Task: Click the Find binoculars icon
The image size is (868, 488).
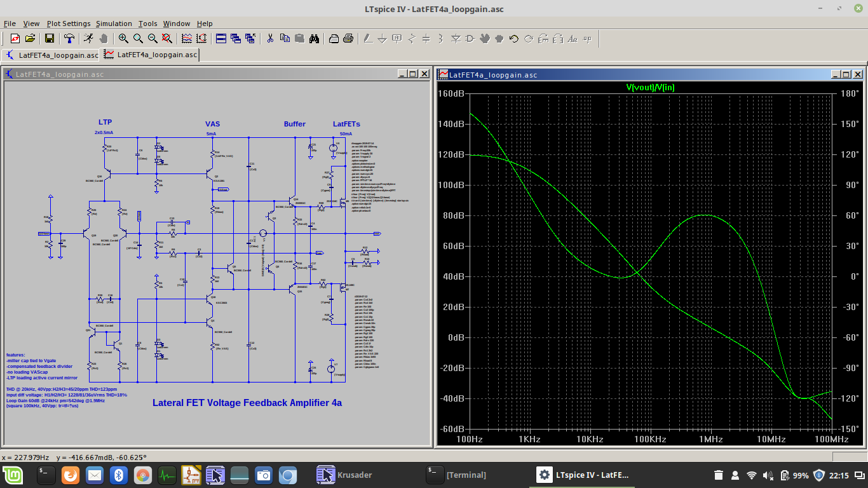Action: coord(314,39)
